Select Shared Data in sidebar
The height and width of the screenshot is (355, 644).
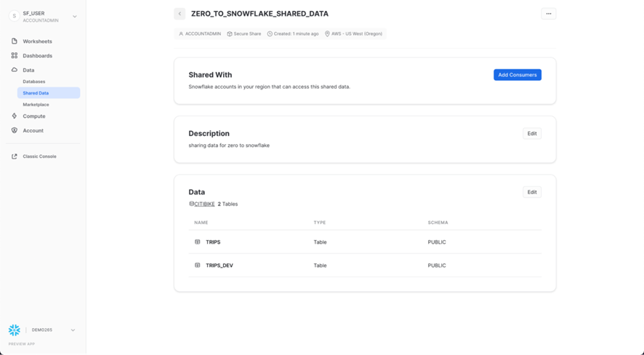[x=36, y=93]
